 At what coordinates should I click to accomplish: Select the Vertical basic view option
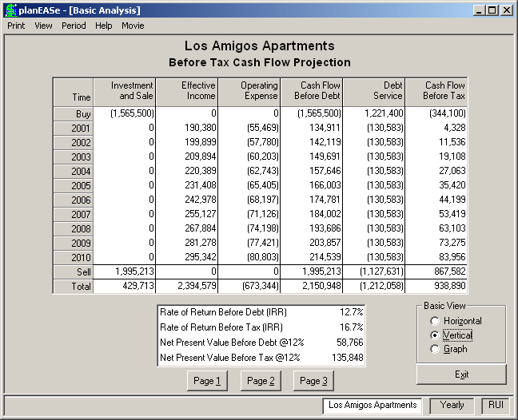(x=452, y=335)
